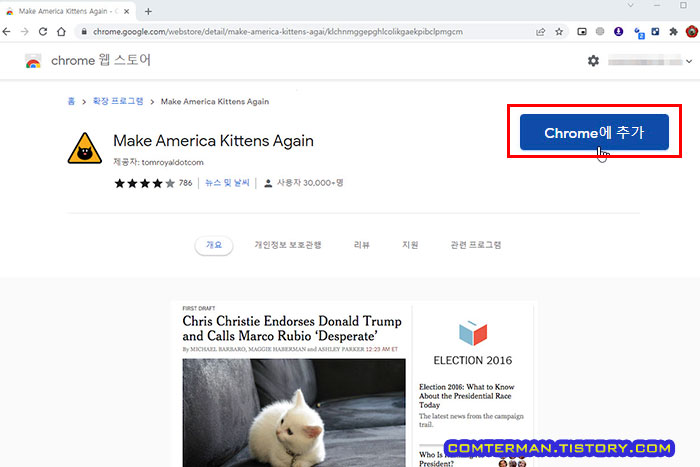This screenshot has height=467, width=700.
Task: Click the purple download extension icon
Action: (x=618, y=31)
